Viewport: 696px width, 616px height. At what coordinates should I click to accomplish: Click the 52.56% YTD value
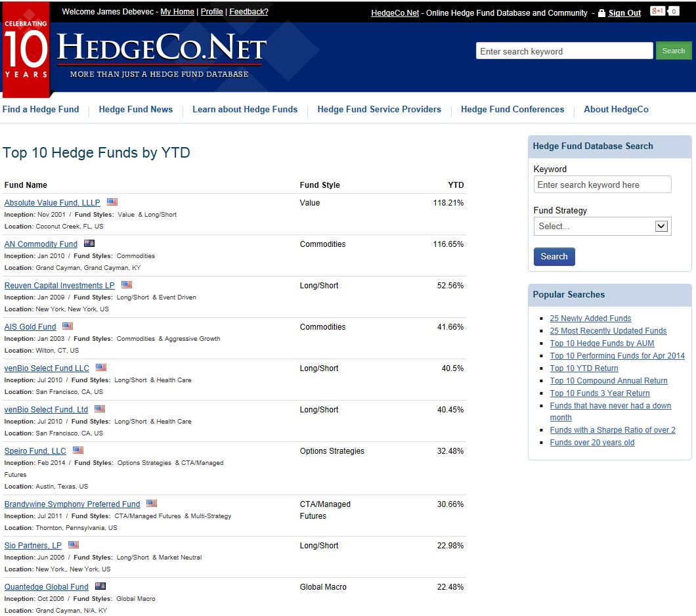pyautogui.click(x=450, y=286)
